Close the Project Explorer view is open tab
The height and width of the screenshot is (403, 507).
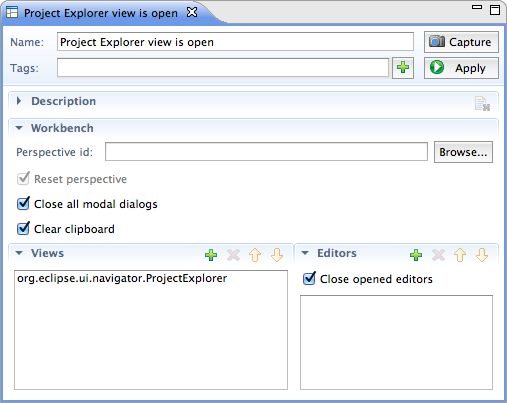coord(192,12)
